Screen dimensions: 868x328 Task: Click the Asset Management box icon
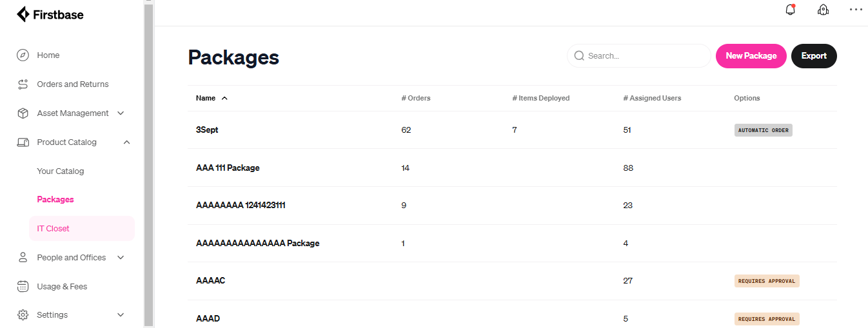[23, 113]
